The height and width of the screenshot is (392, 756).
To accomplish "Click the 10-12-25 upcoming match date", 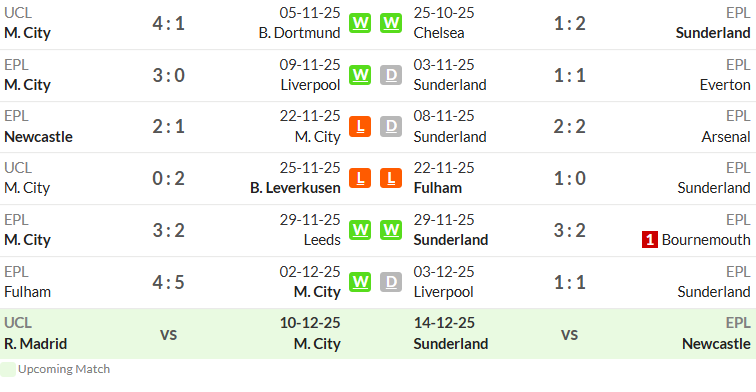I will pos(310,323).
